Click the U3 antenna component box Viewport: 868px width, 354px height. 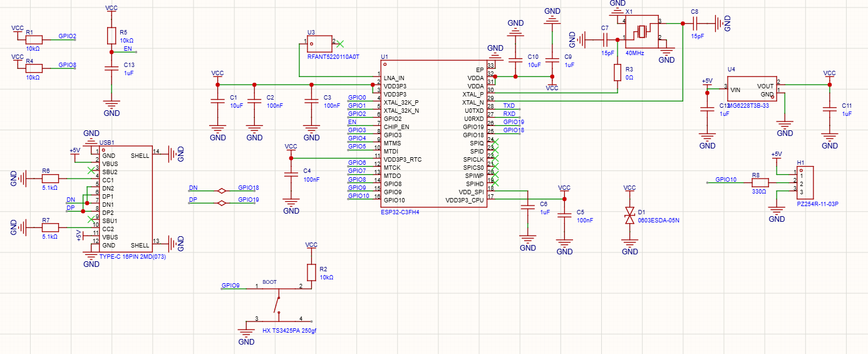pos(320,44)
